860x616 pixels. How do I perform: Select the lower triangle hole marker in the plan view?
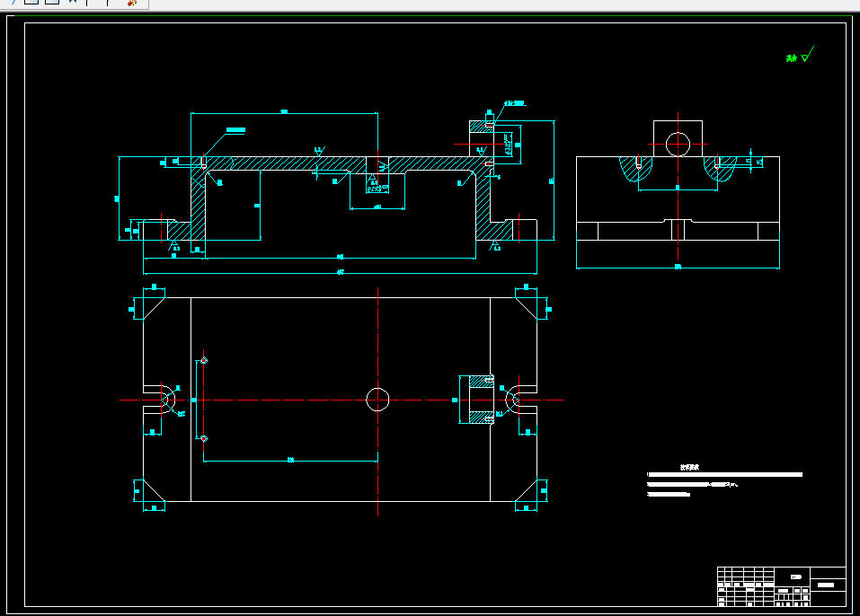tap(204, 438)
